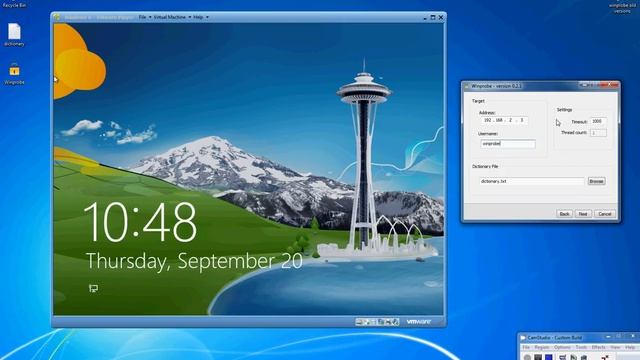Click the VMware device status icons strip
Screen dimensions: 640x360
pyautogui.click(x=377, y=322)
